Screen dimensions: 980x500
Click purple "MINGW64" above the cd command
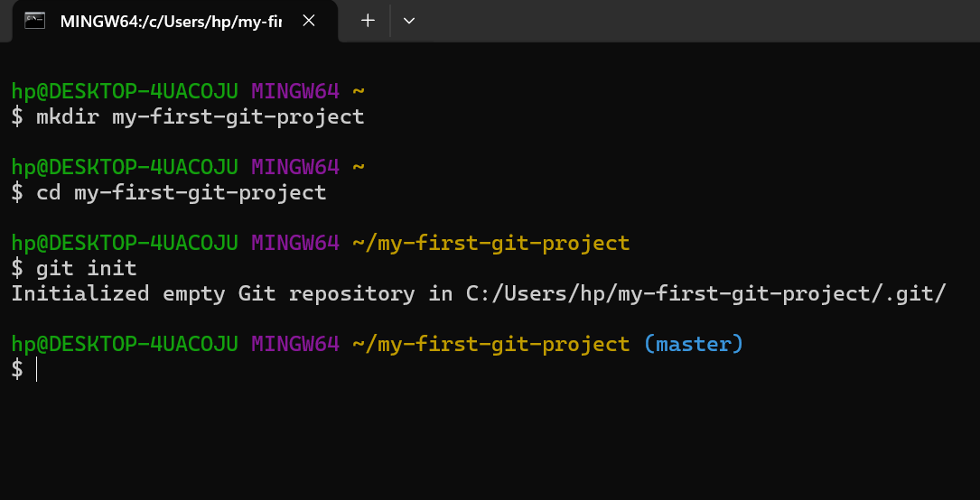(x=294, y=167)
